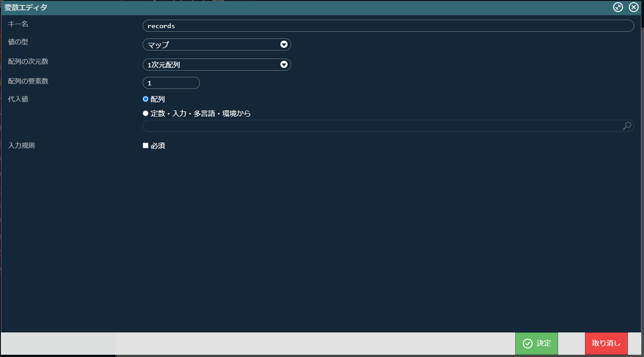This screenshot has width=644, height=357.
Task: Click the キー名 field containing records
Action: point(388,26)
